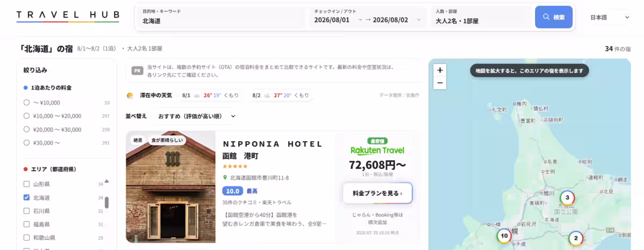The height and width of the screenshot is (250, 644).
Task: Edit the 目的地・キーワード field 北海道
Action: click(222, 17)
